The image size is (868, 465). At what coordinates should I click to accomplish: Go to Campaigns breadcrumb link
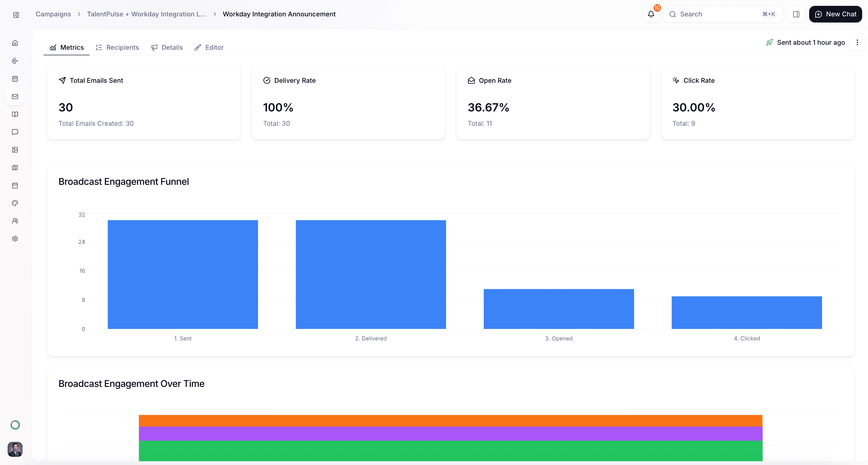[x=53, y=14]
